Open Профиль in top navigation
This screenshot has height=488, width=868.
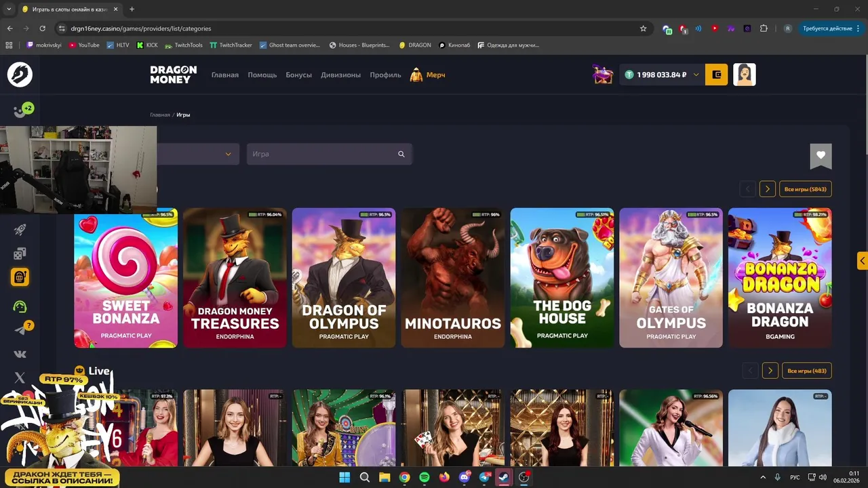pos(386,75)
